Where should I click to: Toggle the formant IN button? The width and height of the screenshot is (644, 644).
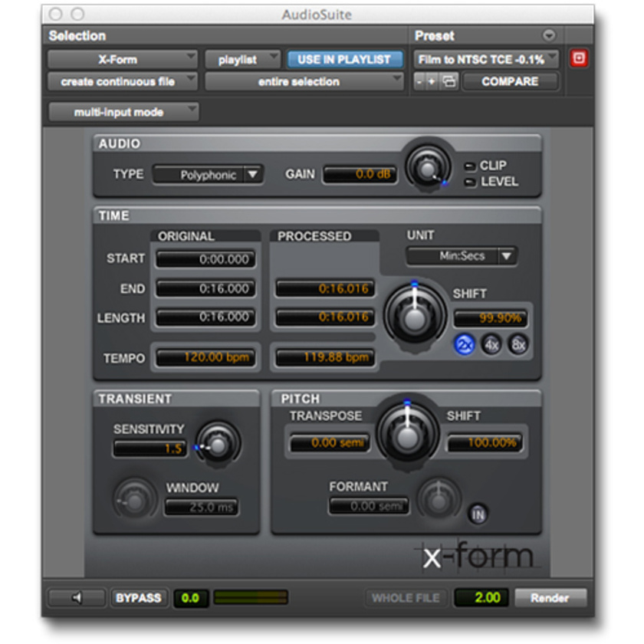coord(479,515)
